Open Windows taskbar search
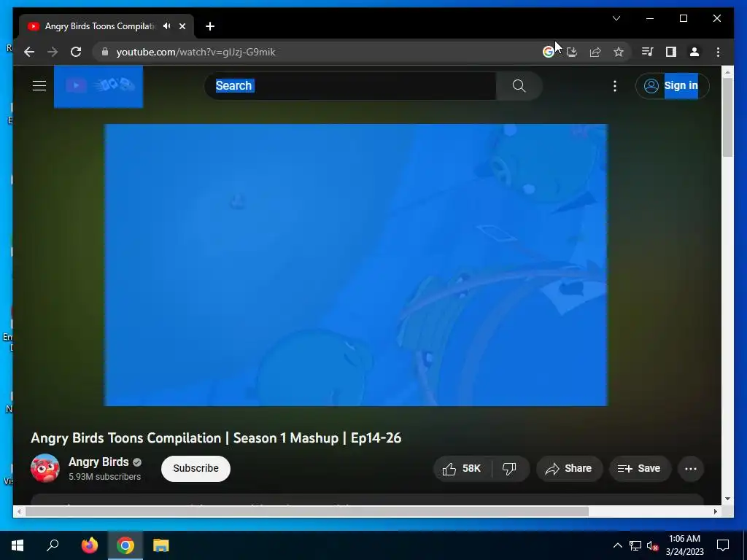 [x=53, y=545]
